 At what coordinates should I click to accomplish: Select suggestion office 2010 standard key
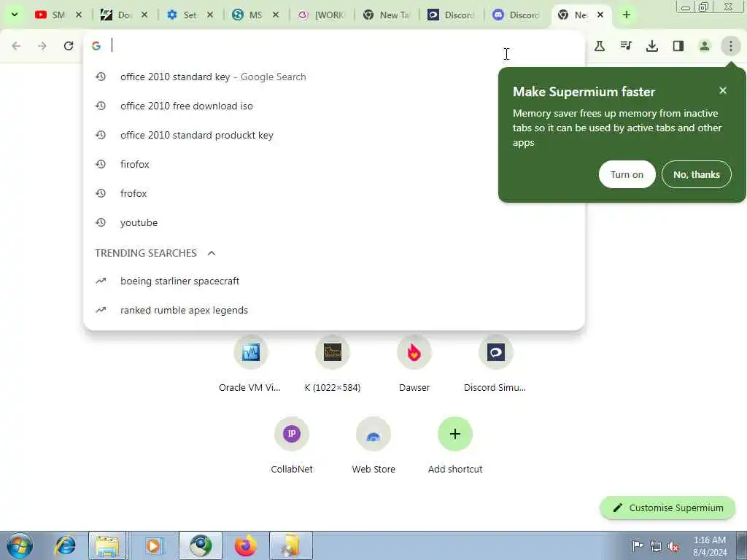(x=333, y=77)
